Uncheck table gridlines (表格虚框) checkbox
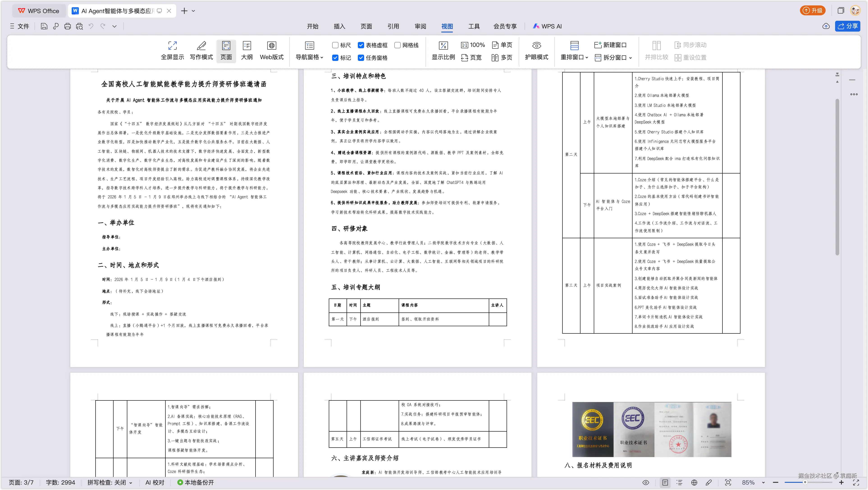Image resolution: width=868 pixels, height=490 pixels. tap(361, 45)
